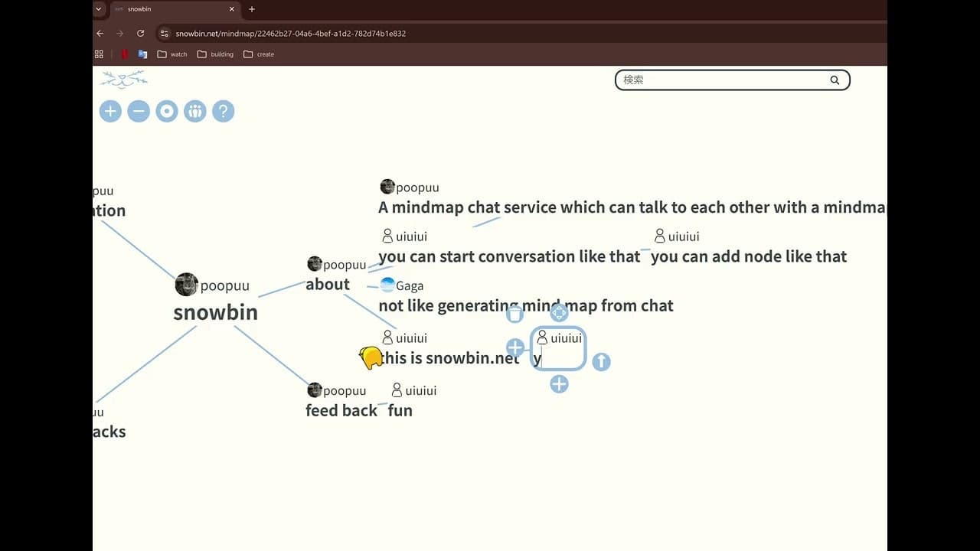Add a child node with the bottom plus icon
Image resolution: width=980 pixels, height=551 pixels.
(559, 384)
